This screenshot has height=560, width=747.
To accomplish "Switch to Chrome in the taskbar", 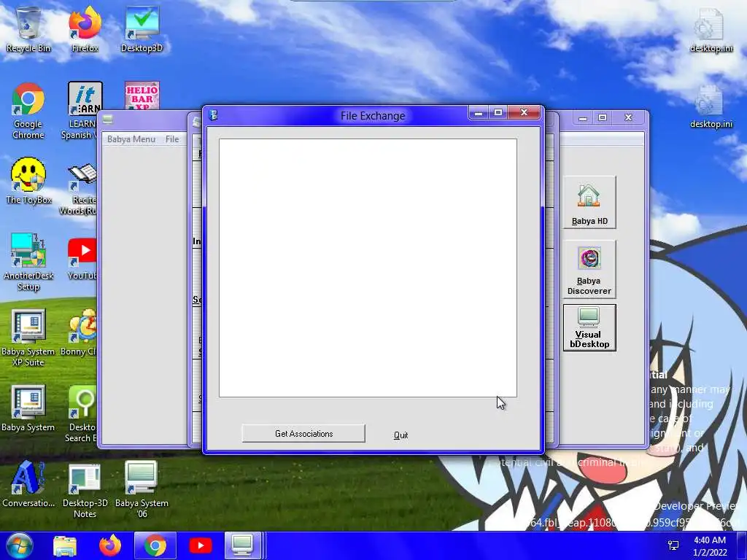I will pyautogui.click(x=155, y=545).
